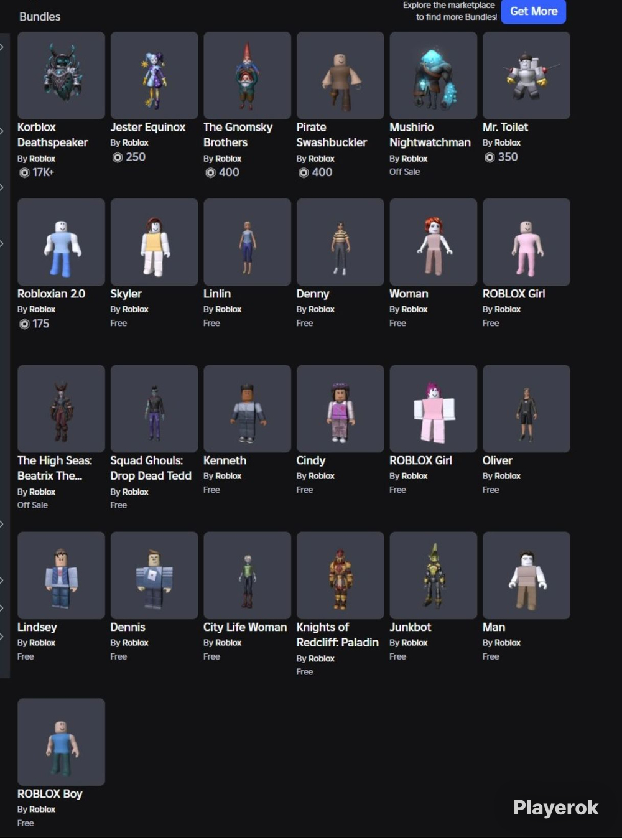Viewport: 622px width, 840px height.
Task: Click the Kenneth name link
Action: (x=225, y=460)
